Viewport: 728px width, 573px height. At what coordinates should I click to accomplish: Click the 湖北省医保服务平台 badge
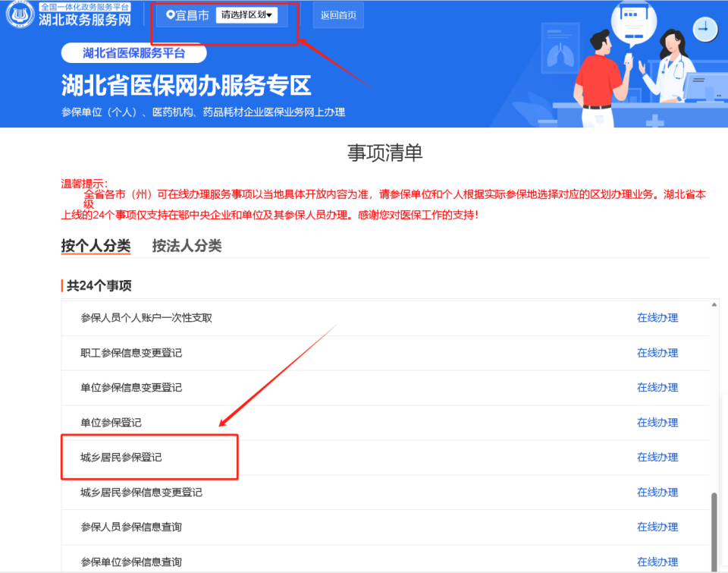[133, 53]
